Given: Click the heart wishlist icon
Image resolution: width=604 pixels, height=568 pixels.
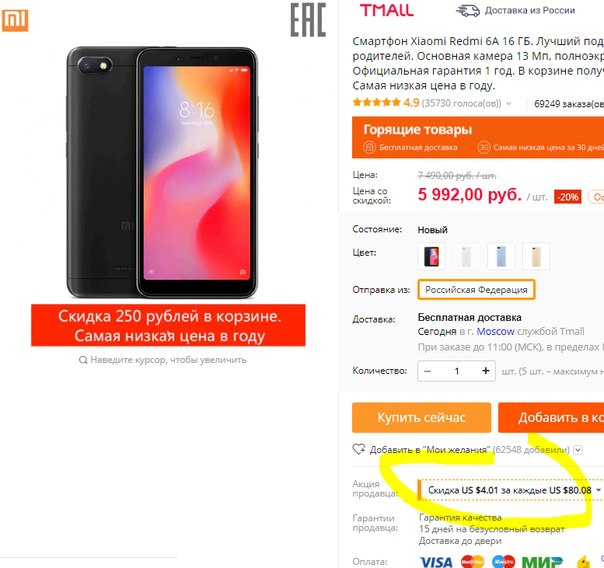Looking at the screenshot, I should [359, 449].
